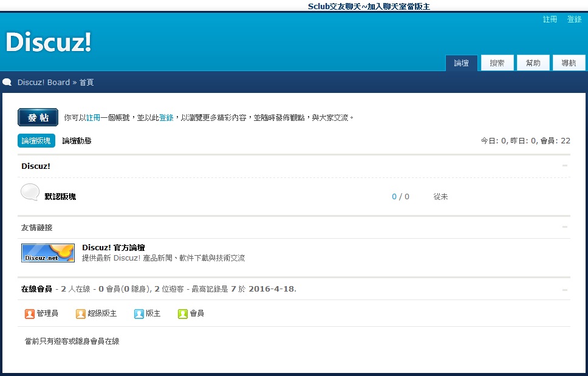Open the 論壇 navigation tab
This screenshot has width=588, height=376.
pos(462,63)
